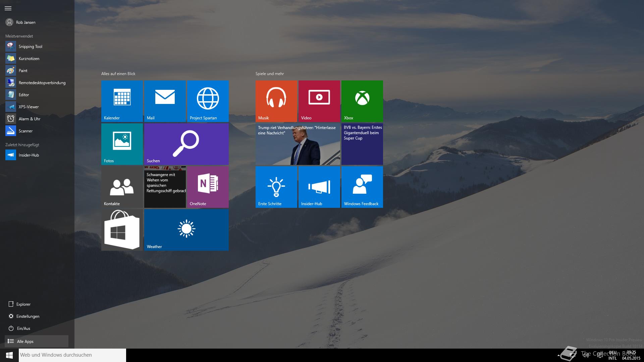Open the Trump news headline tile

[x=298, y=144]
